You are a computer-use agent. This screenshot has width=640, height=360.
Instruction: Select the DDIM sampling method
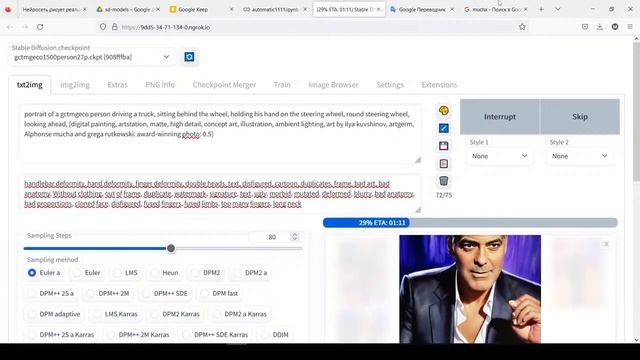(x=275, y=334)
